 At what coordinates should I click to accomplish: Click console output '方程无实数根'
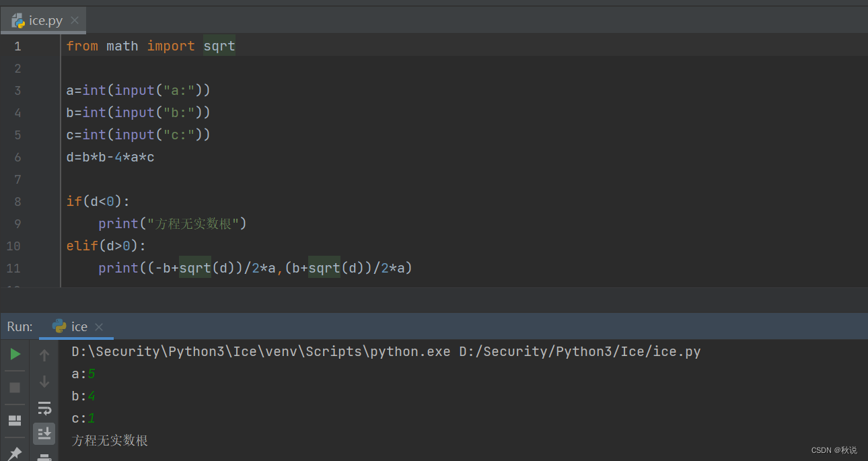110,441
